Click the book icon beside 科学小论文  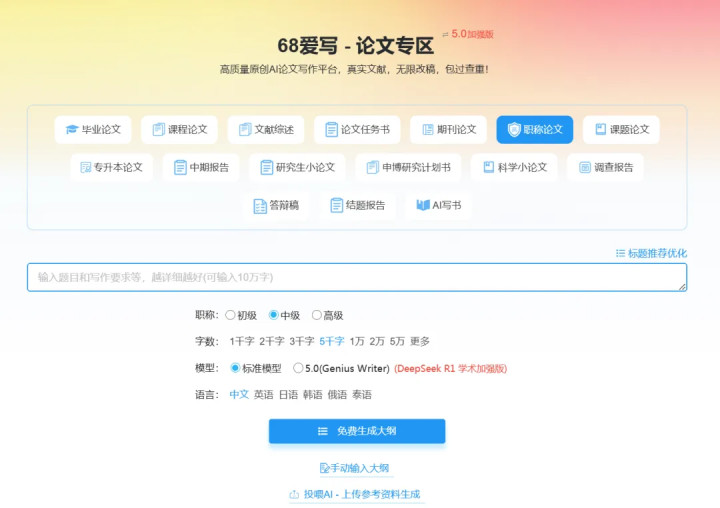[489, 167]
